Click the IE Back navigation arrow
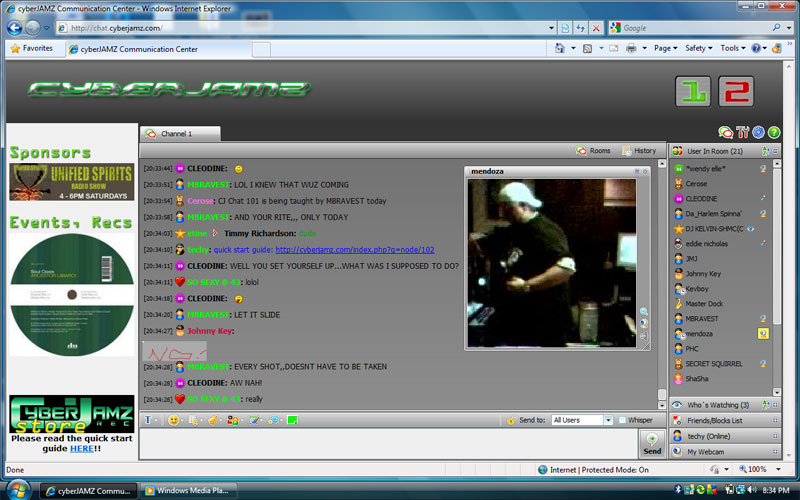 tap(15, 28)
